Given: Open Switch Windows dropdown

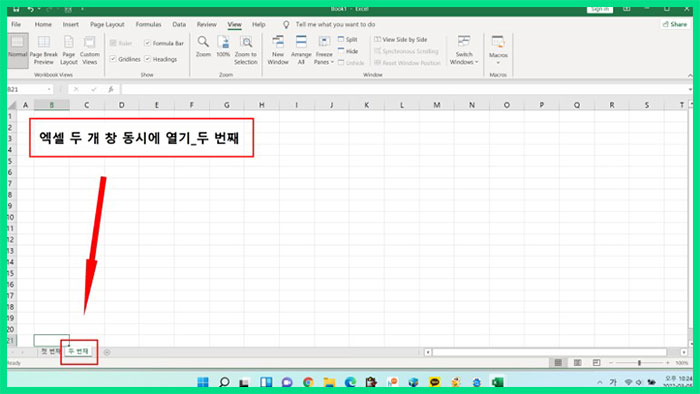Looking at the screenshot, I should point(464,50).
